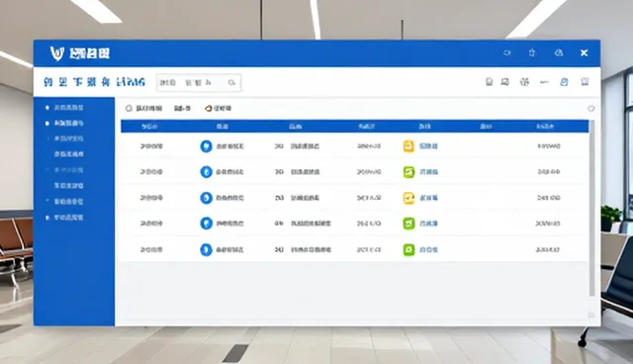The height and width of the screenshot is (364, 633).
Task: Open the blue link in the third table row
Action: [428, 198]
